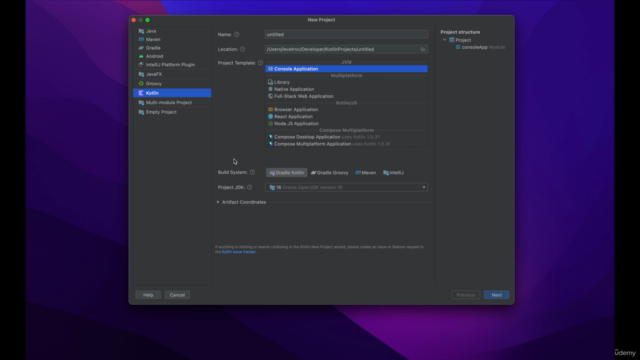This screenshot has height=360, width=640.
Task: Click the Node.JS Application template icon
Action: [270, 123]
